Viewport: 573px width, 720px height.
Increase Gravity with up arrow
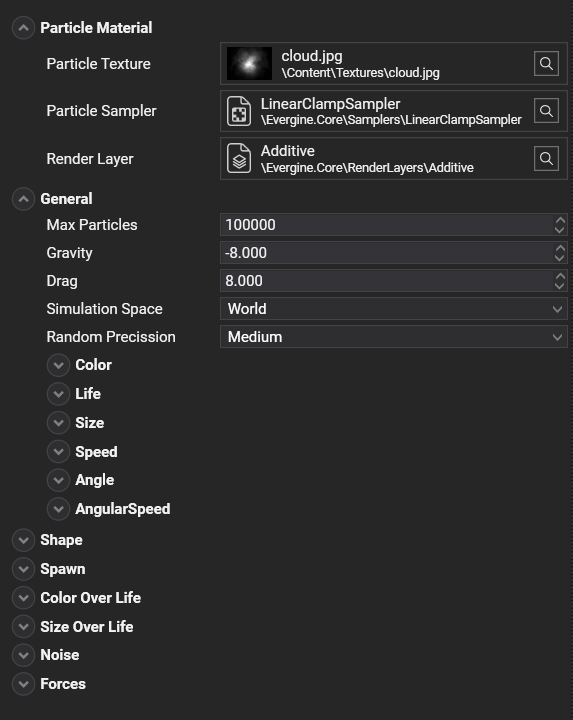(560, 248)
